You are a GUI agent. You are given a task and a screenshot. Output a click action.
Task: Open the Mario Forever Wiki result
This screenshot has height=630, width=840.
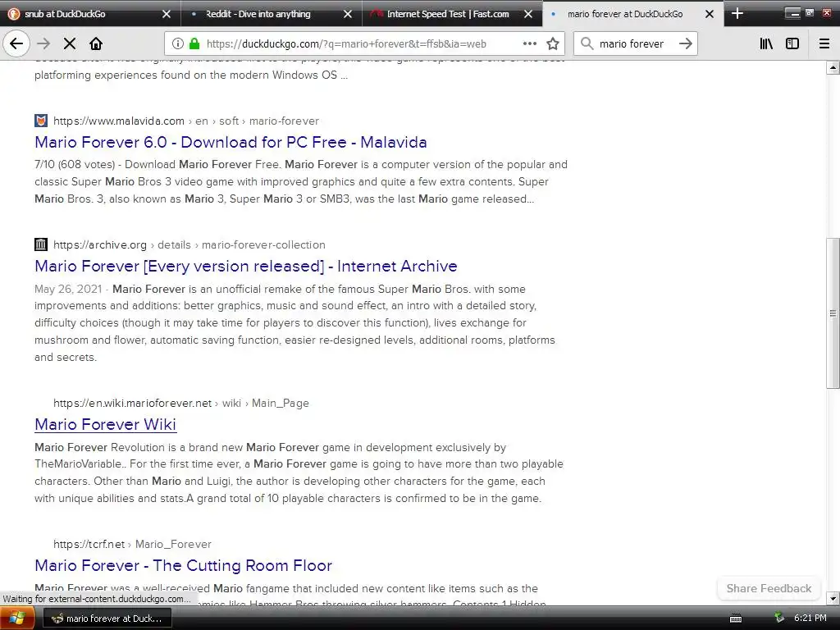pos(105,425)
